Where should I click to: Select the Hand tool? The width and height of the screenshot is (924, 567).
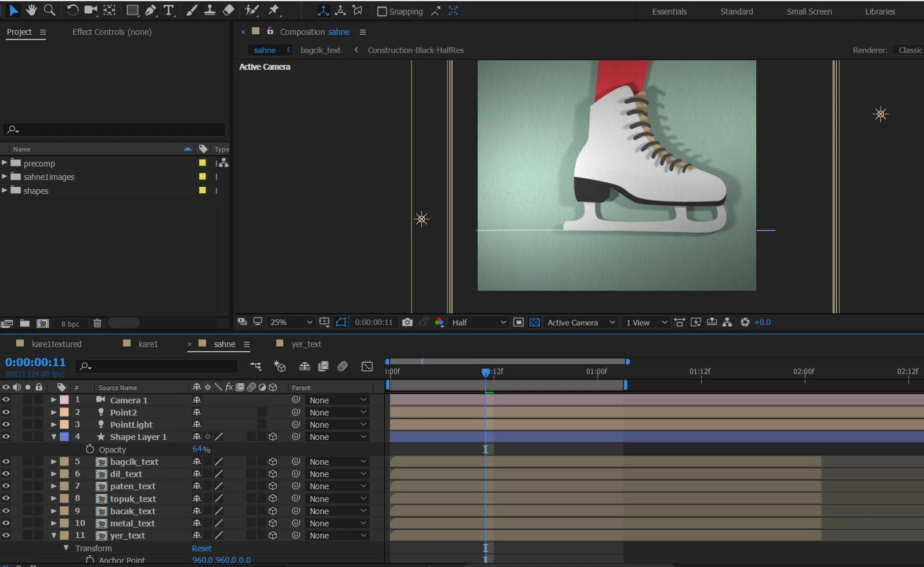coord(31,10)
